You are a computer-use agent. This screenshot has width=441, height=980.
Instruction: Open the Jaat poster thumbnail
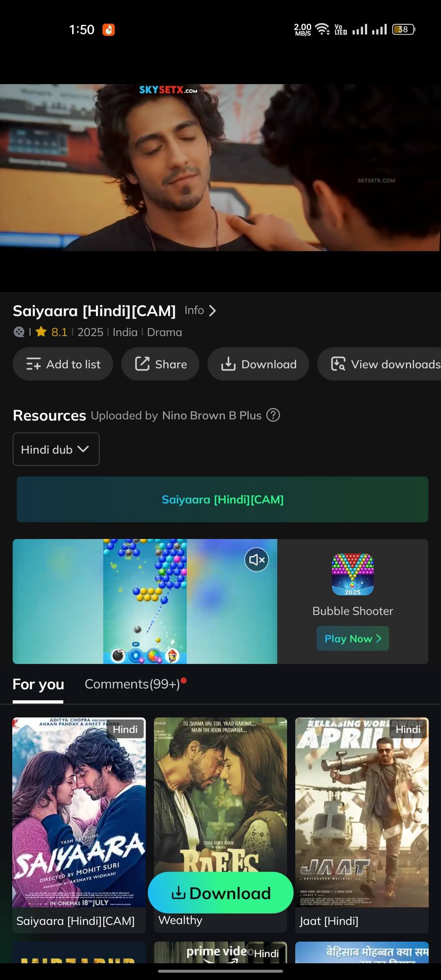(x=362, y=812)
